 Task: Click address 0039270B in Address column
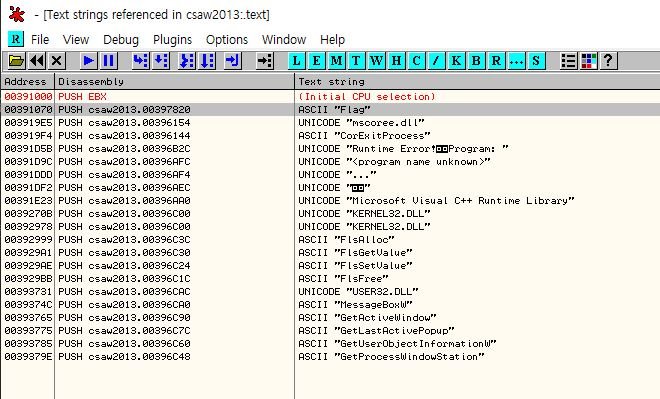point(28,213)
